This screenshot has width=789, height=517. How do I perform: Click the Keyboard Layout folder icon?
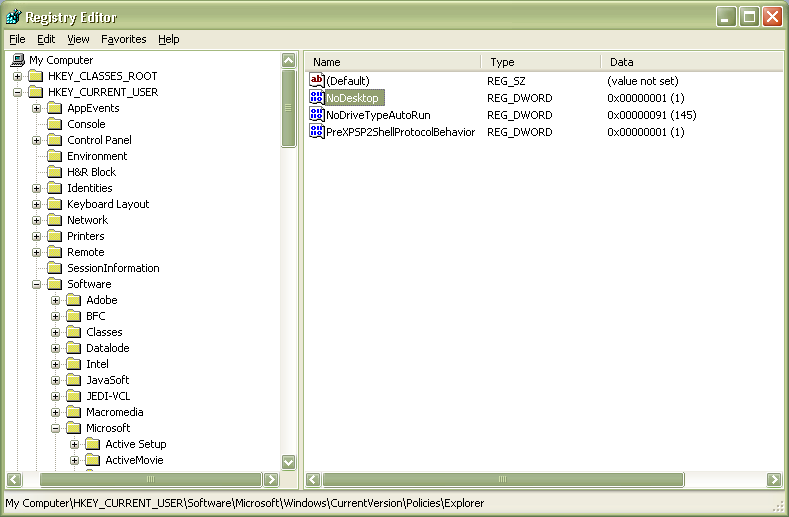[x=54, y=204]
